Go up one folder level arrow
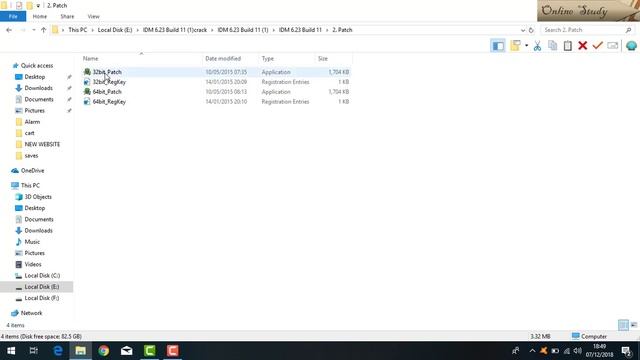 (43, 30)
